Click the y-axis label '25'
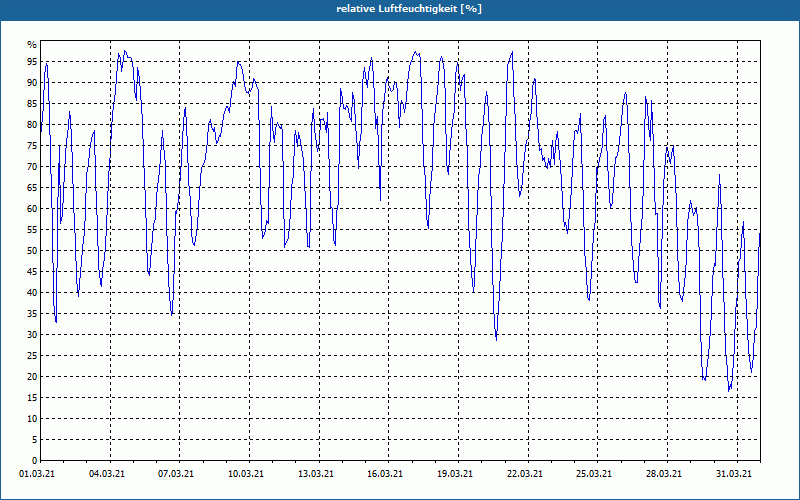 (x=32, y=356)
